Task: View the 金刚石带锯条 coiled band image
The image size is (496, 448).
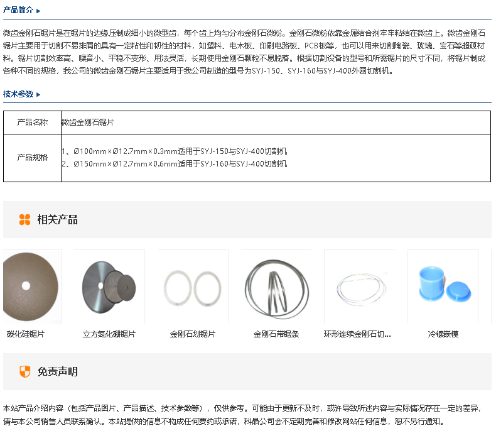Action: tap(276, 287)
